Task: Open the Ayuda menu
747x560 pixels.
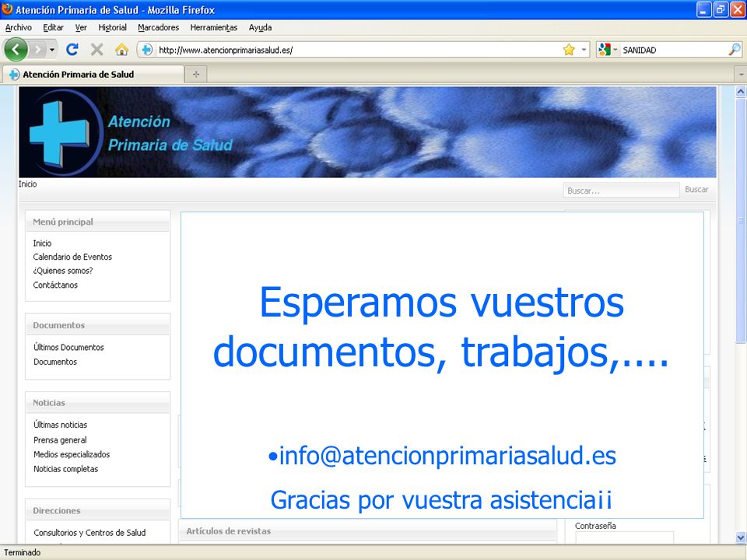Action: pos(260,28)
